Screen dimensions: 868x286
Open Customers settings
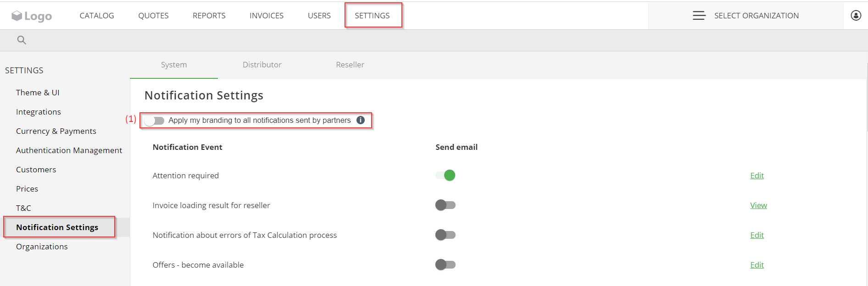pos(36,170)
